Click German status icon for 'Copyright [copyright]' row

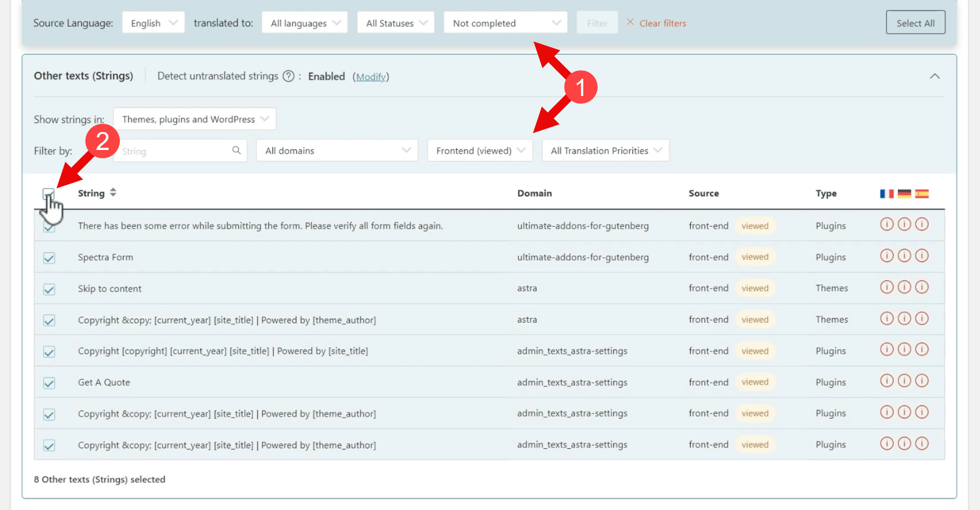[904, 349]
